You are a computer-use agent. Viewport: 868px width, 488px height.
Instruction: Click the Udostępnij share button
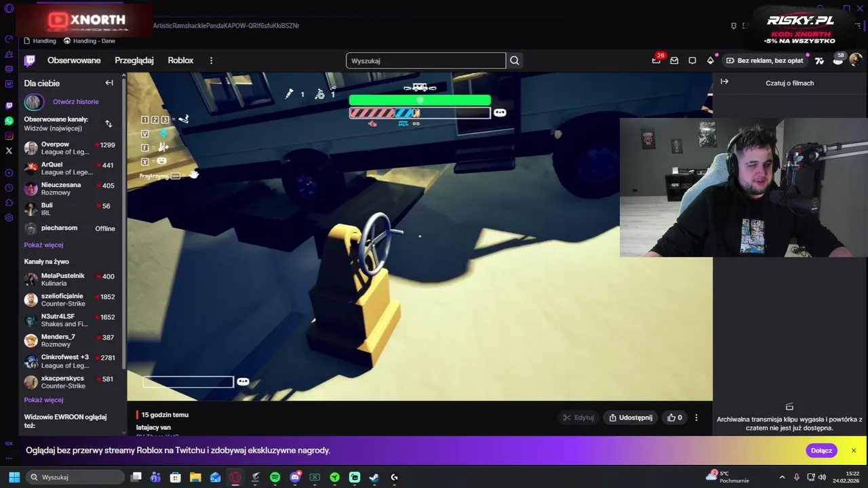(631, 418)
